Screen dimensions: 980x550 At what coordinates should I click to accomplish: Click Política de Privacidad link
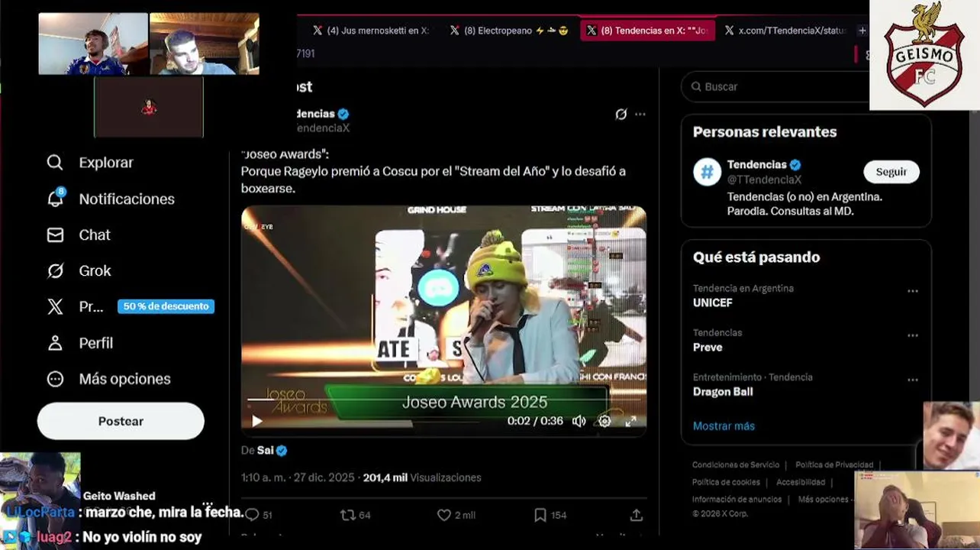tap(834, 464)
